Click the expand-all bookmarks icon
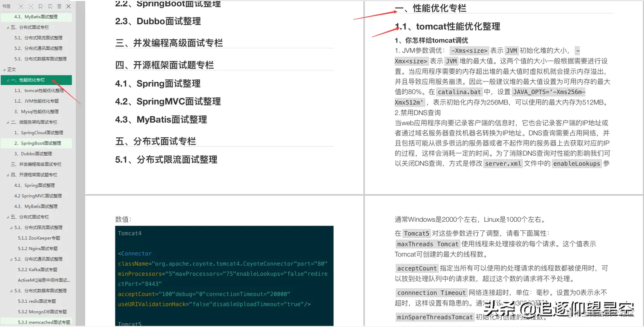 pyautogui.click(x=21, y=6)
